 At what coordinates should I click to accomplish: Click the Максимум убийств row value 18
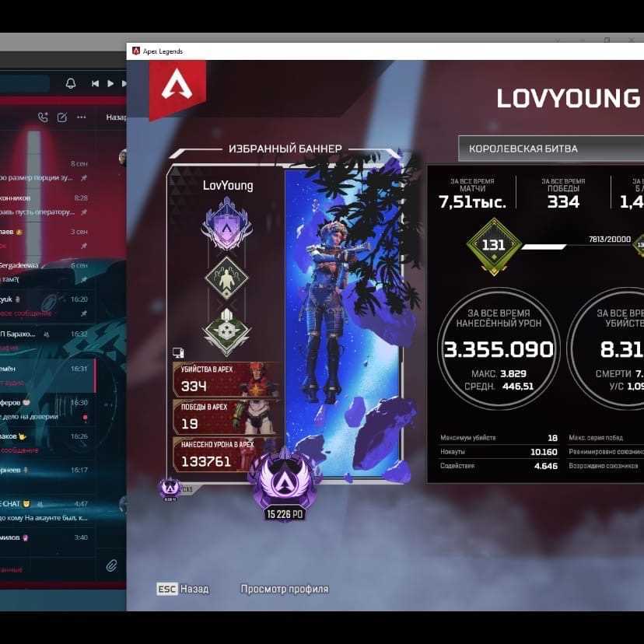click(x=552, y=438)
